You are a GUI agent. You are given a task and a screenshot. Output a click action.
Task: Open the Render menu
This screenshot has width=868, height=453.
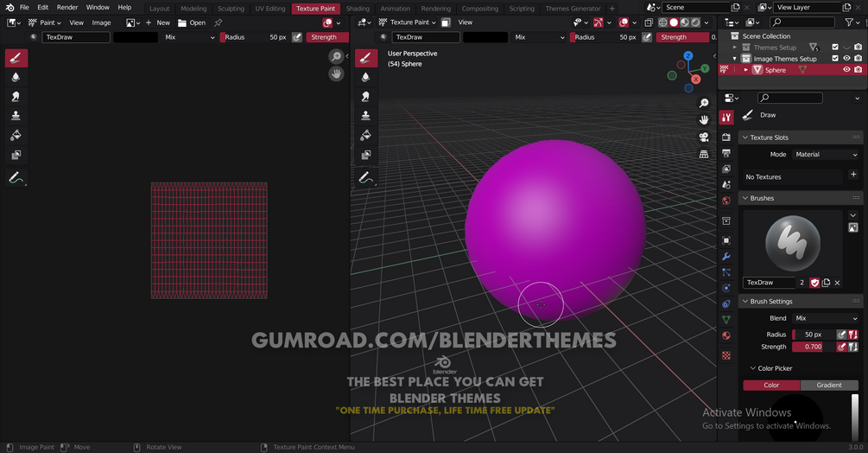(67, 7)
